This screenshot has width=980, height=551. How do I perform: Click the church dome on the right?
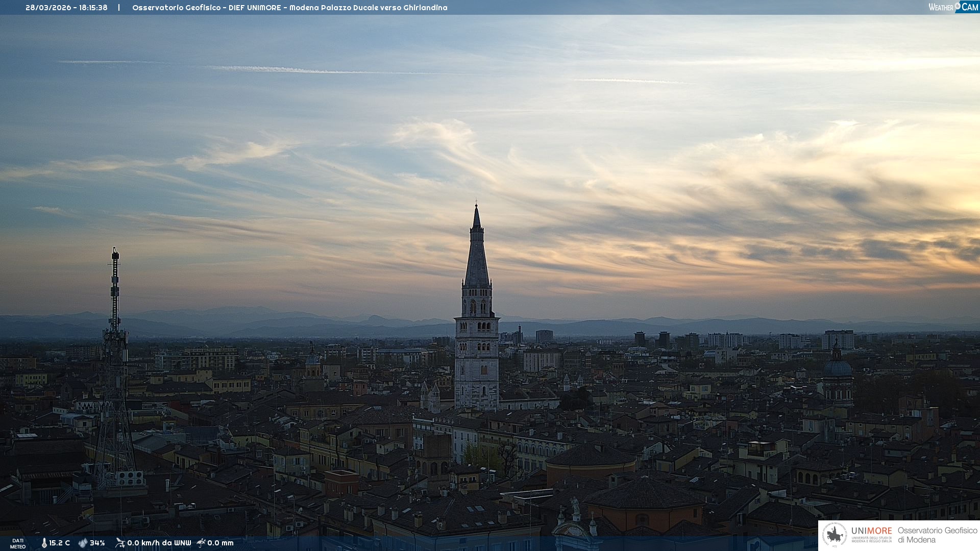[838, 367]
